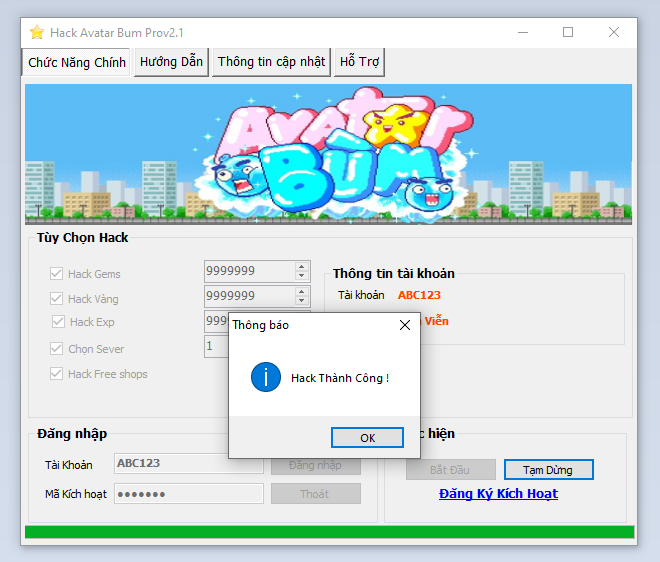This screenshot has width=660, height=562.
Task: Click the Hack Thành Công message text
Action: pyautogui.click(x=340, y=378)
